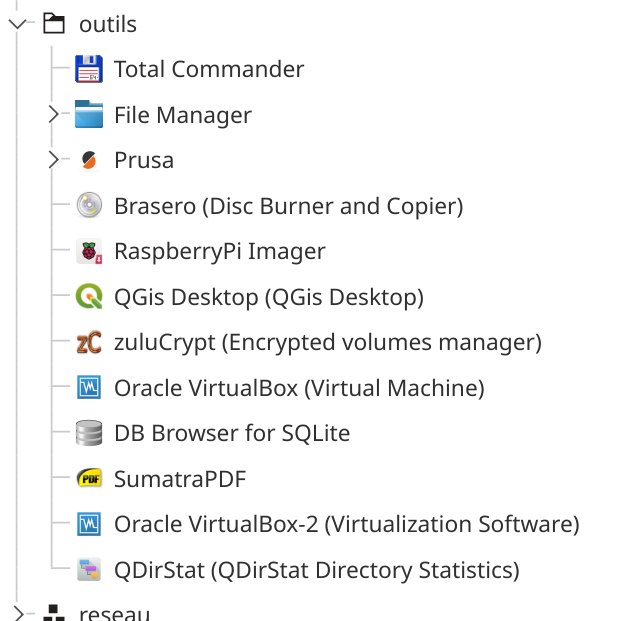Click the Oracle VirtualBox-2 icon
Image resolution: width=626 pixels, height=621 pixels.
tap(89, 524)
